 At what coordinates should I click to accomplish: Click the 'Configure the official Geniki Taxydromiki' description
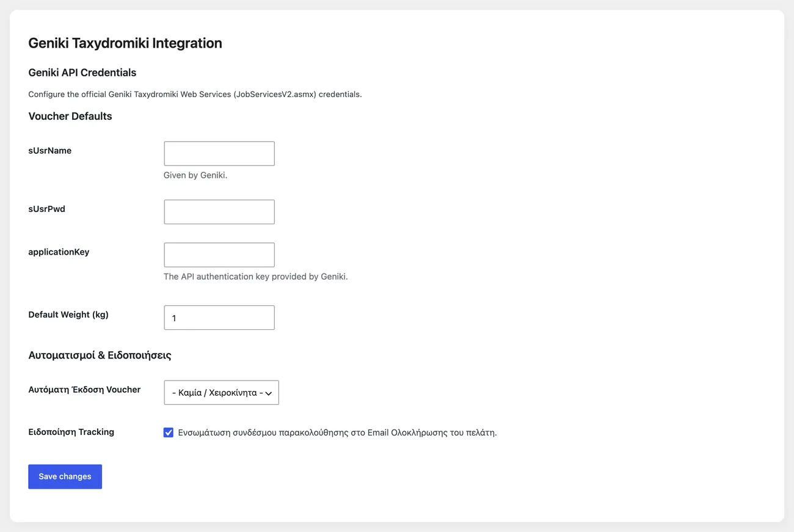(195, 94)
